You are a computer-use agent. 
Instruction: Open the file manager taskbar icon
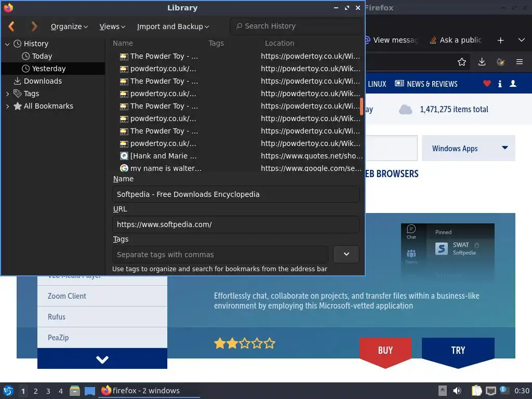pyautogui.click(x=75, y=391)
